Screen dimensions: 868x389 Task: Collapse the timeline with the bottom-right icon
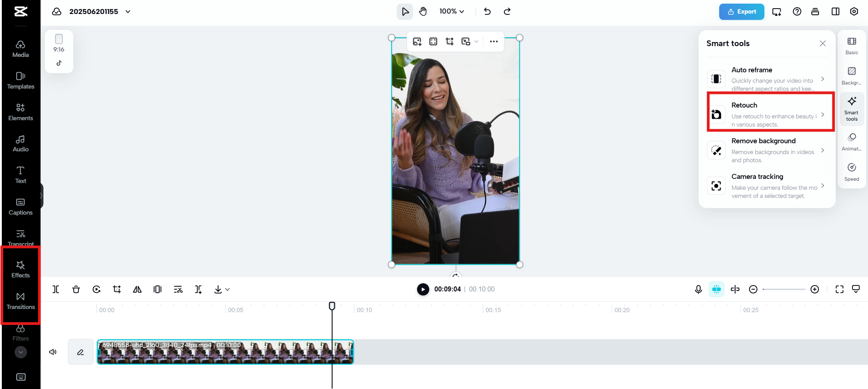click(x=856, y=289)
